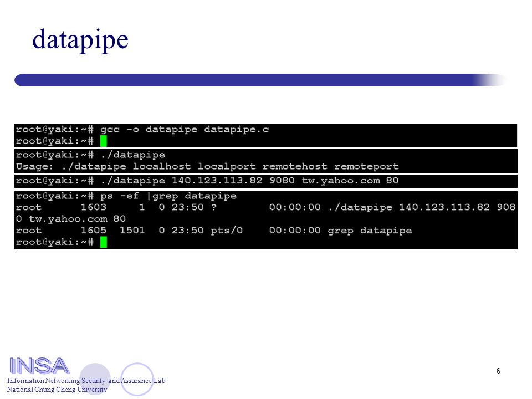Click the slide title 'datapipe'
532x399 pixels.
(x=80, y=40)
